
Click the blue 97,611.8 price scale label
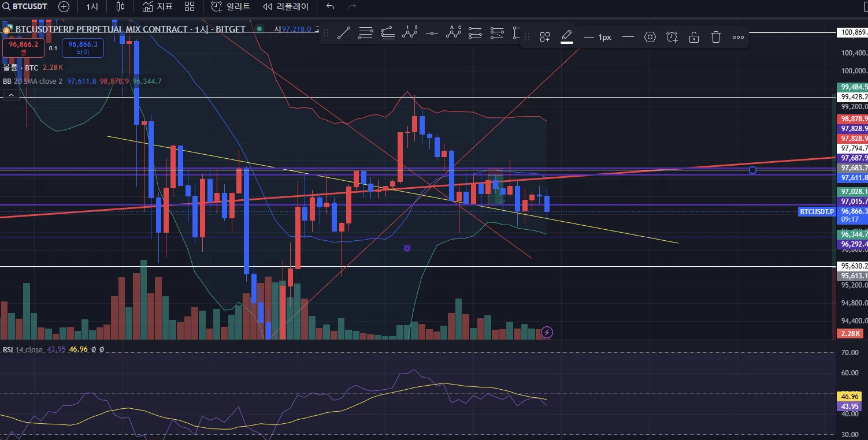pos(853,178)
